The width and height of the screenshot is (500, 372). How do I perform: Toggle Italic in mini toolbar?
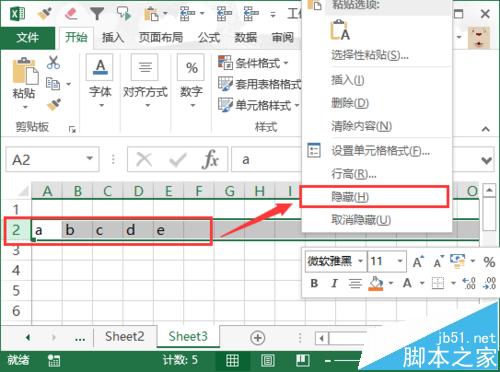(334, 284)
